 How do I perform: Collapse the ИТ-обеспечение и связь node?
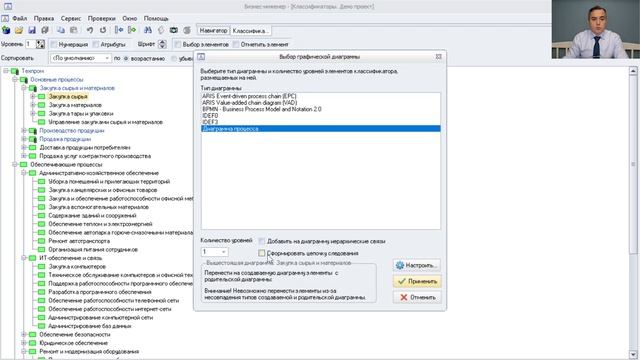click(24, 258)
